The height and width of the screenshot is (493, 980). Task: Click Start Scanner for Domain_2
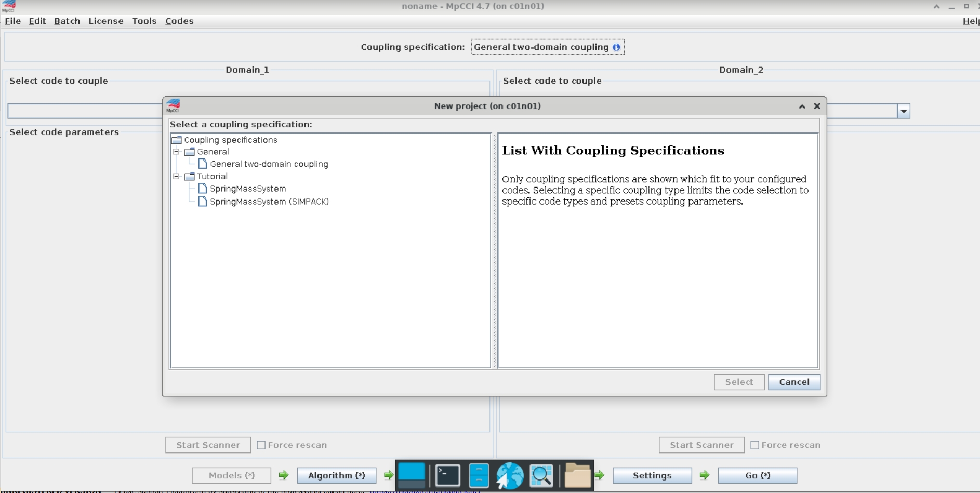point(701,445)
